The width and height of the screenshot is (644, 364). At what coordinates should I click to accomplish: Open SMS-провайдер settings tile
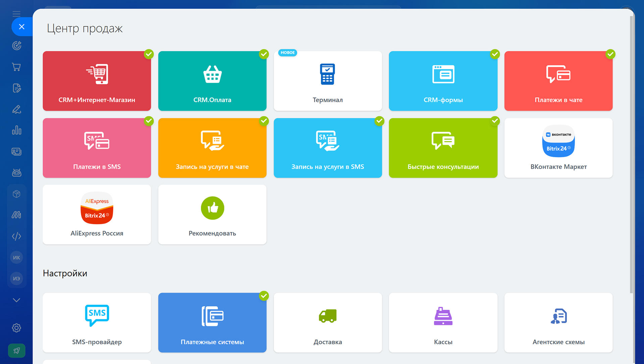coord(97,323)
